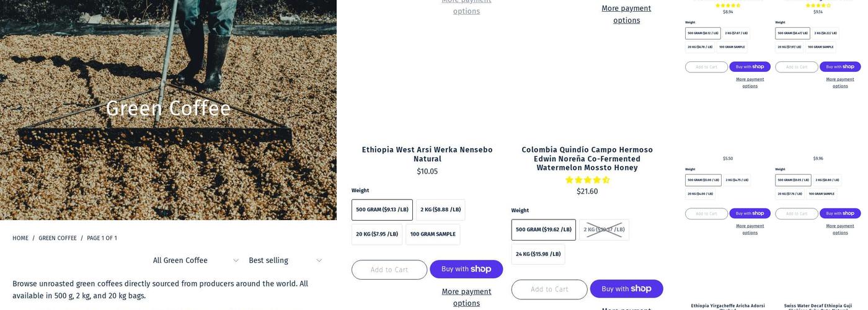Click More payment options under the $5.50 coffee
This screenshot has width=868, height=310.
[750, 229]
